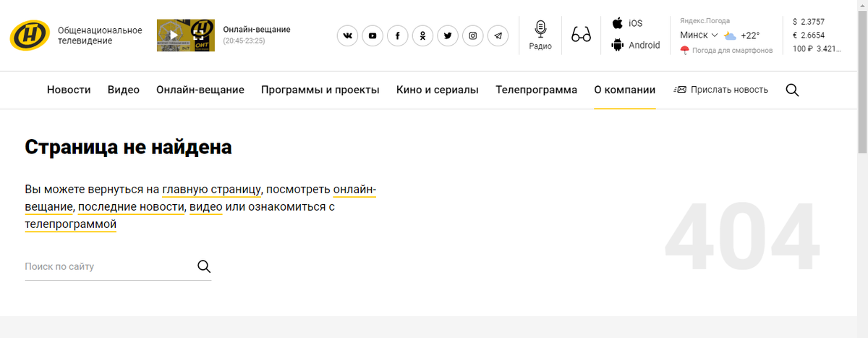This screenshot has height=338, width=868.
Task: Open site search magnifier in menu bar
Action: point(792,90)
